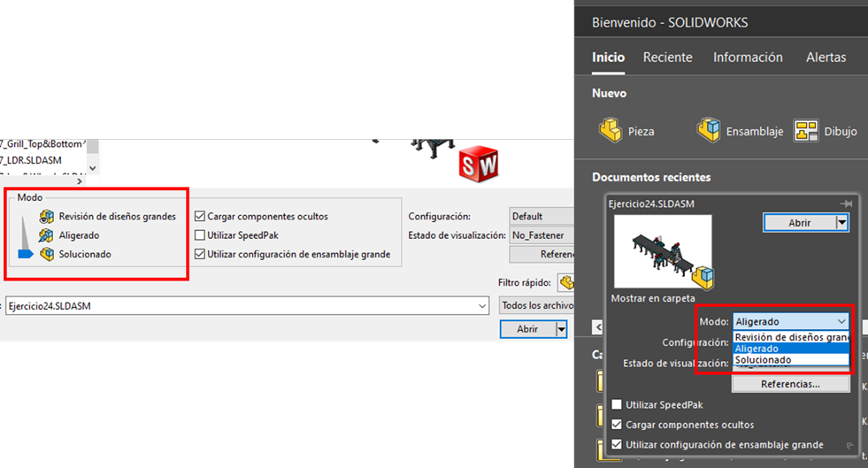Choose Solucionado from the Modo dropdown list
This screenshot has height=468, width=868.
[x=791, y=359]
